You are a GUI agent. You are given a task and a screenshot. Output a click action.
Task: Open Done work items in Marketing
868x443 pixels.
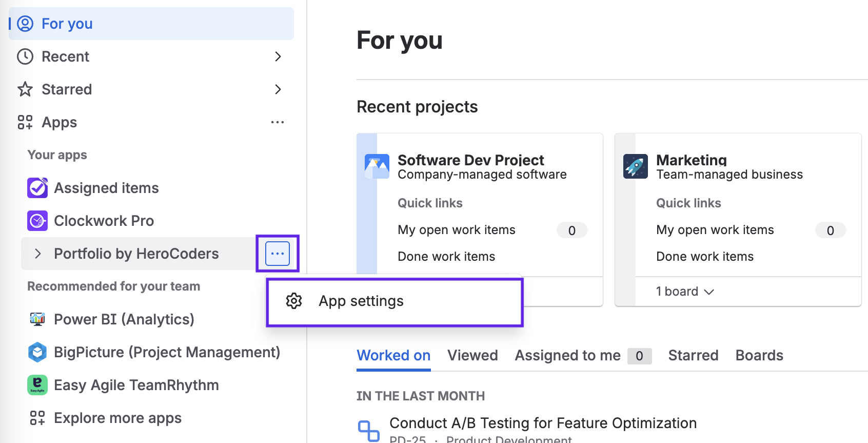(x=705, y=257)
